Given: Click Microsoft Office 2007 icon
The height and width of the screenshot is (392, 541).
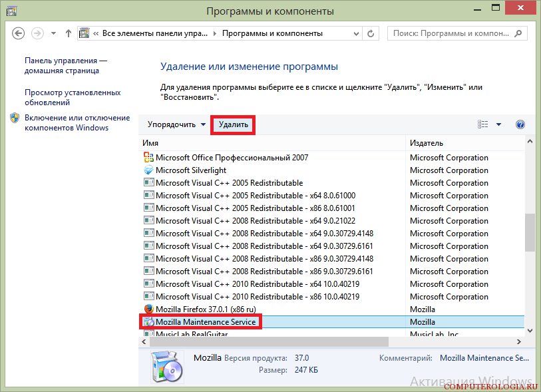Looking at the screenshot, I should point(148,157).
